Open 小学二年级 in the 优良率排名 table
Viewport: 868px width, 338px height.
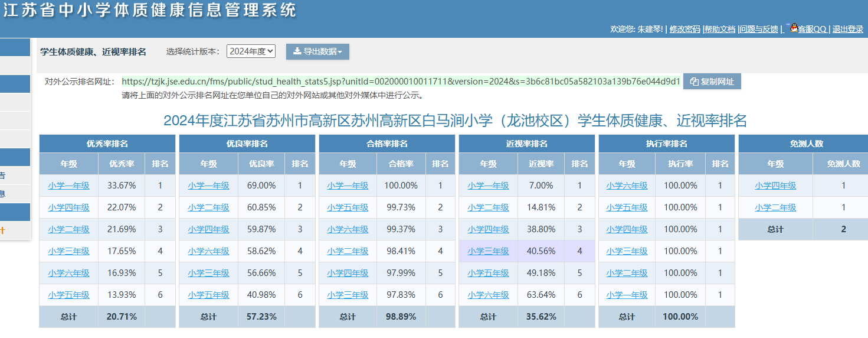click(x=208, y=207)
